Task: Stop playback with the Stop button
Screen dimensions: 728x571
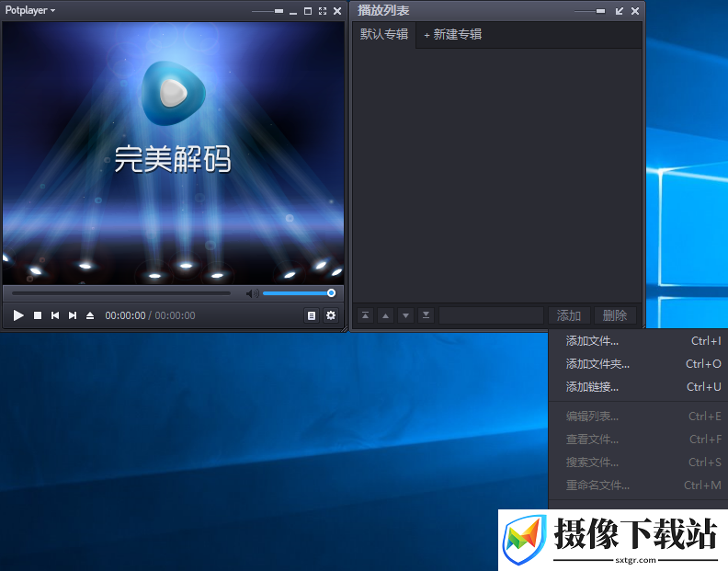Action: [x=38, y=315]
